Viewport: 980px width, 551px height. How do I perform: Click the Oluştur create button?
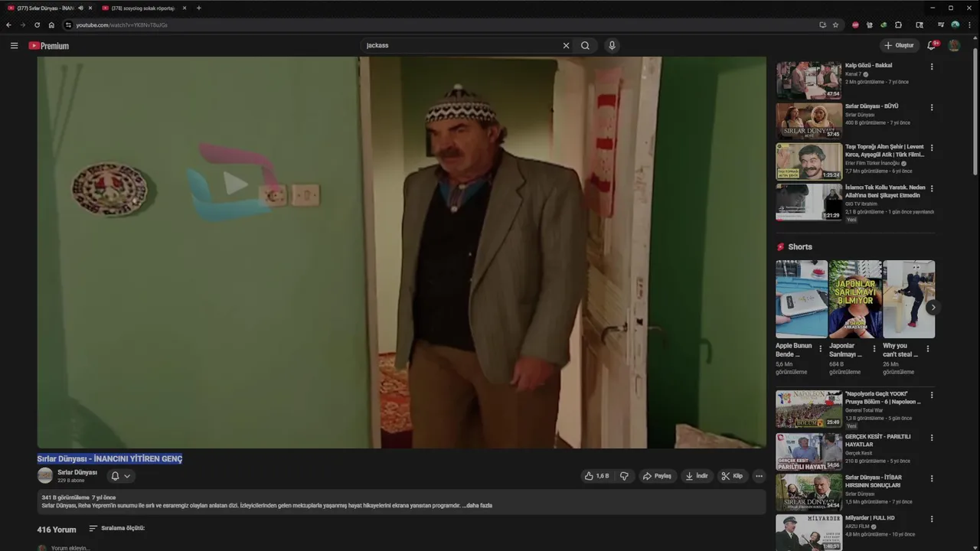click(900, 46)
